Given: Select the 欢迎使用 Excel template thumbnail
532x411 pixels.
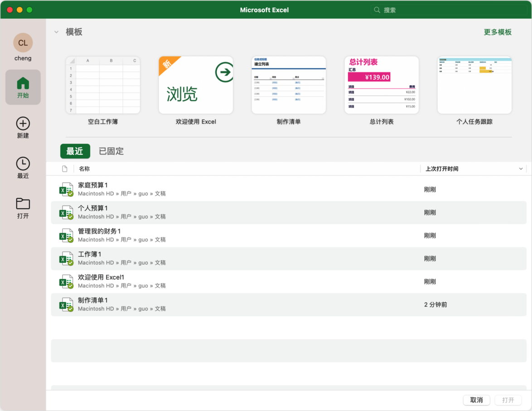Looking at the screenshot, I should pos(196,85).
